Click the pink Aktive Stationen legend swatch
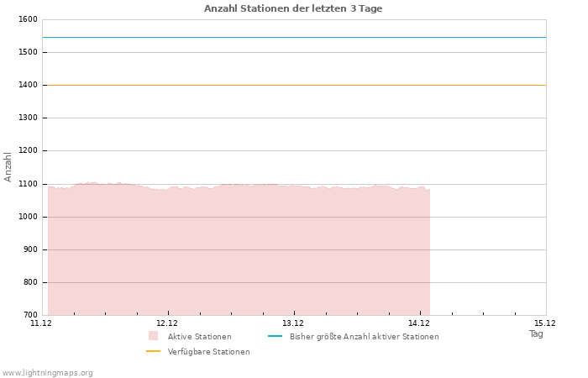This screenshot has height=378, width=588. (x=153, y=336)
